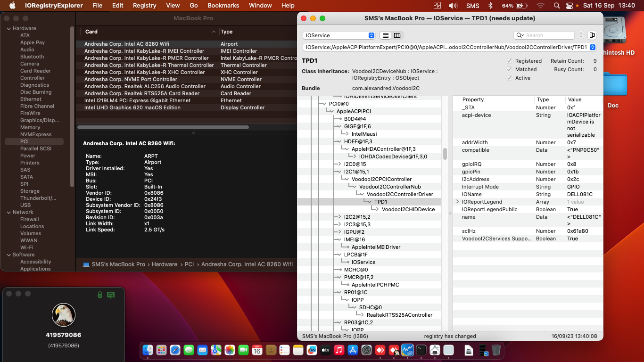Toggle the Active checkbox

(509, 78)
